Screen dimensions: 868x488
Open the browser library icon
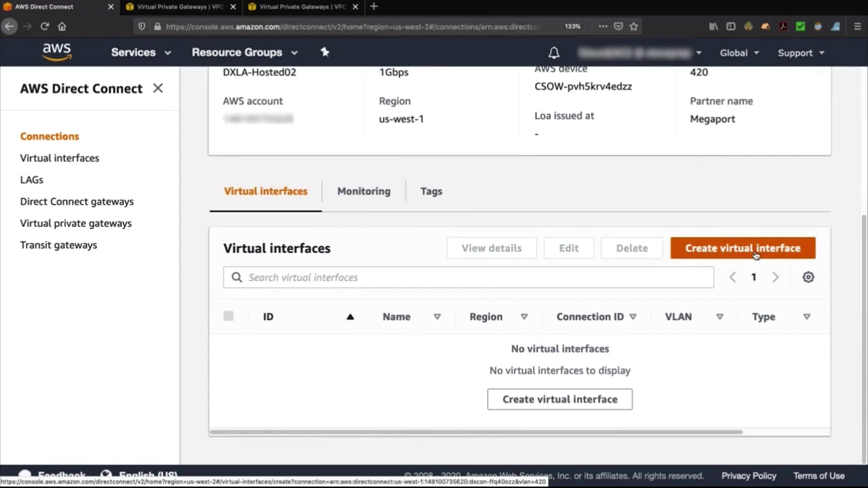(x=713, y=26)
